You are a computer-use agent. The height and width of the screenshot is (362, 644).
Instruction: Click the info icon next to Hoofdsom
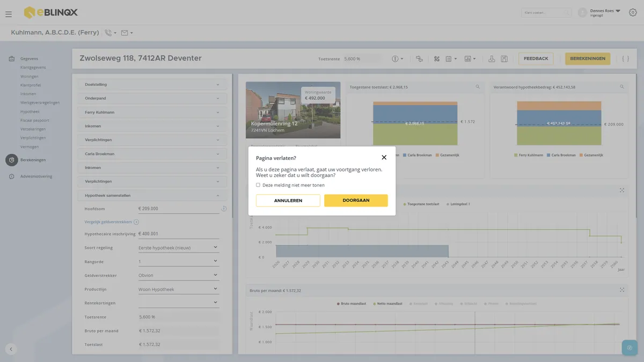click(x=224, y=209)
